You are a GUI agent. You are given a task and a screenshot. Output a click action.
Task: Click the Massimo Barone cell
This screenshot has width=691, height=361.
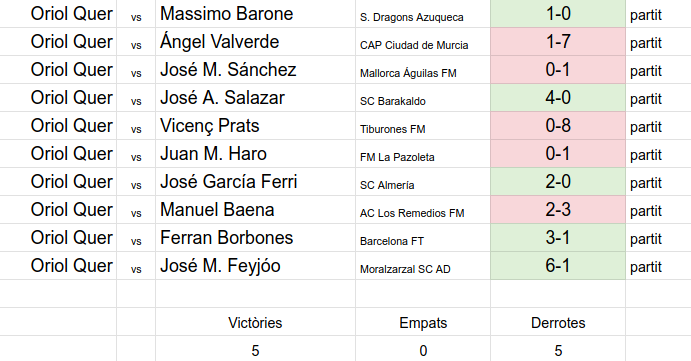(255, 14)
